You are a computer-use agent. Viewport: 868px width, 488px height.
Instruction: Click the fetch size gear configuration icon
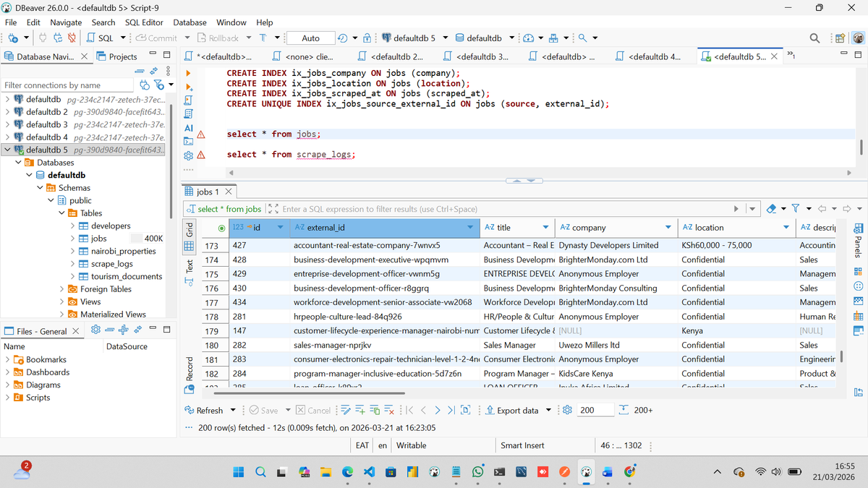pos(568,410)
